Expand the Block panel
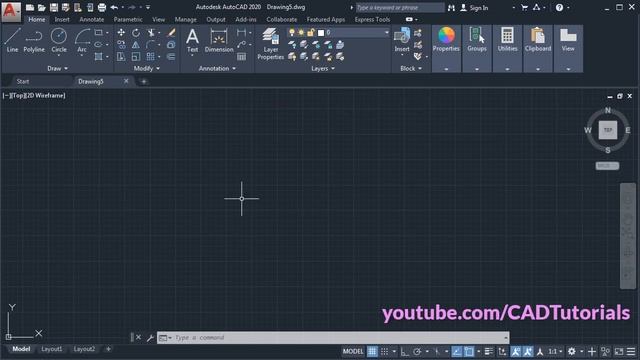Screen dimensions: 640x360 pos(411,68)
